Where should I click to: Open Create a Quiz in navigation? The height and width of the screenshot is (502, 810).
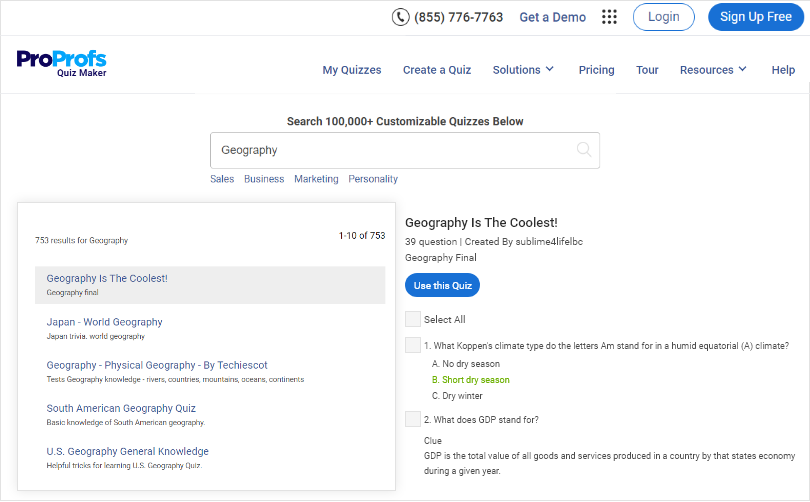pos(437,70)
